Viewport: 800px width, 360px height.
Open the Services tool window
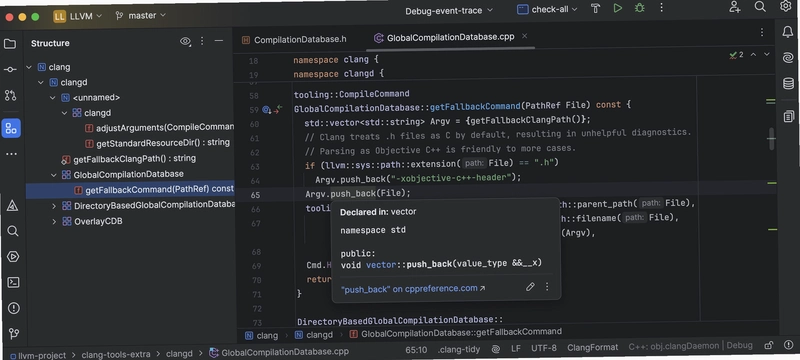(x=13, y=256)
